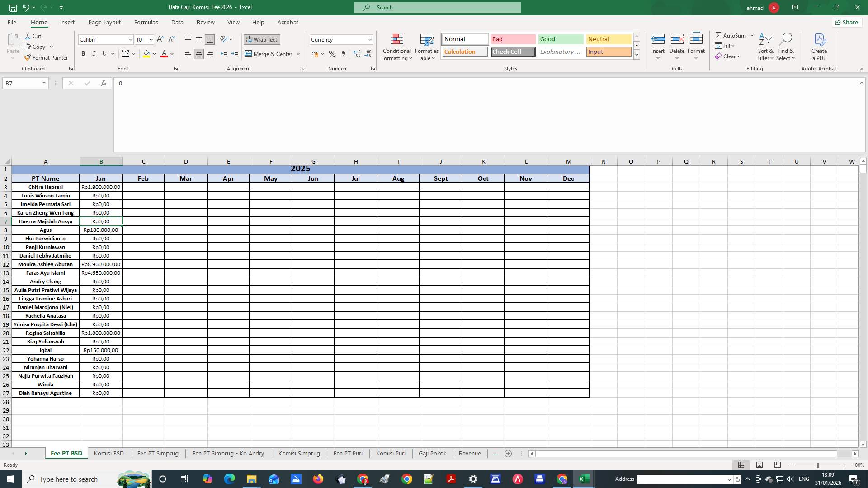Image resolution: width=868 pixels, height=488 pixels.
Task: Click the Percent Style icon
Action: click(332, 54)
